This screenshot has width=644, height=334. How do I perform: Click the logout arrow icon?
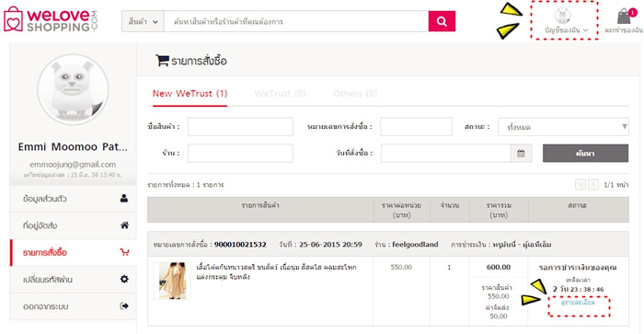click(124, 306)
